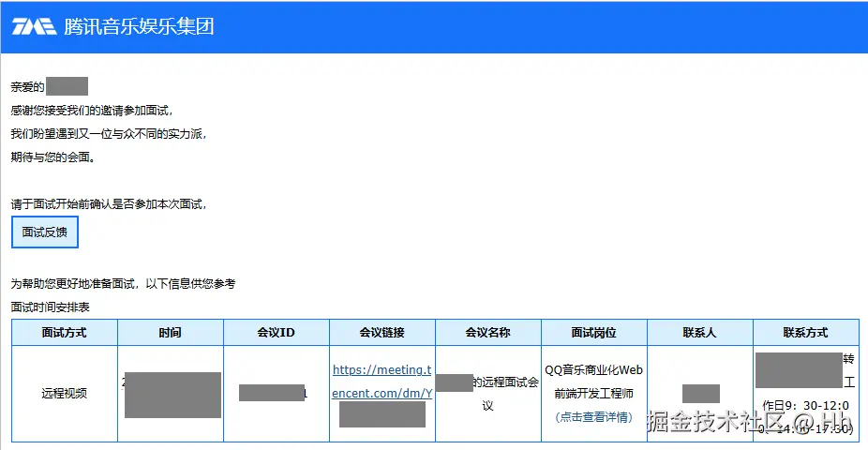Select the 会议链接 column header
The width and height of the screenshot is (868, 450).
pos(382,332)
